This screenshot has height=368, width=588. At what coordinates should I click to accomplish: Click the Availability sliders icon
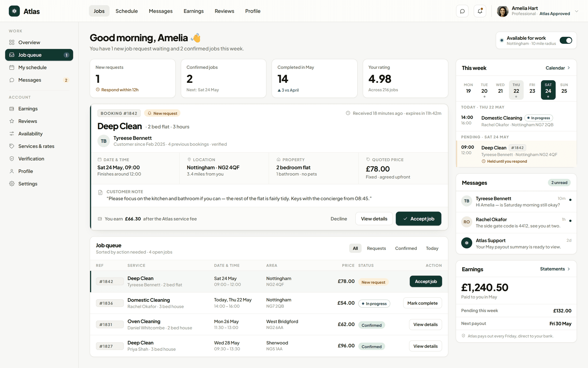(12, 134)
